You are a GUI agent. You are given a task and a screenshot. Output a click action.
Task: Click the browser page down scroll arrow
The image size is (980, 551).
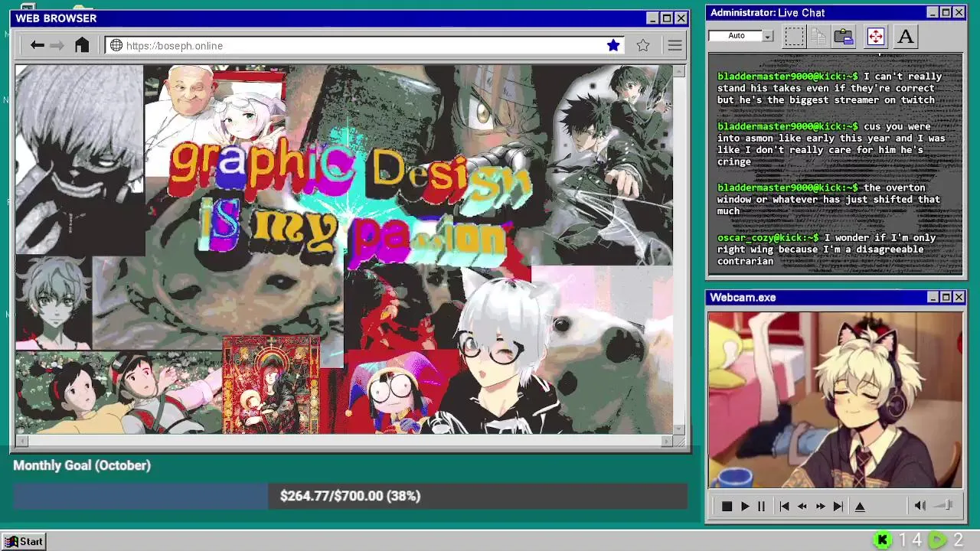pyautogui.click(x=679, y=429)
